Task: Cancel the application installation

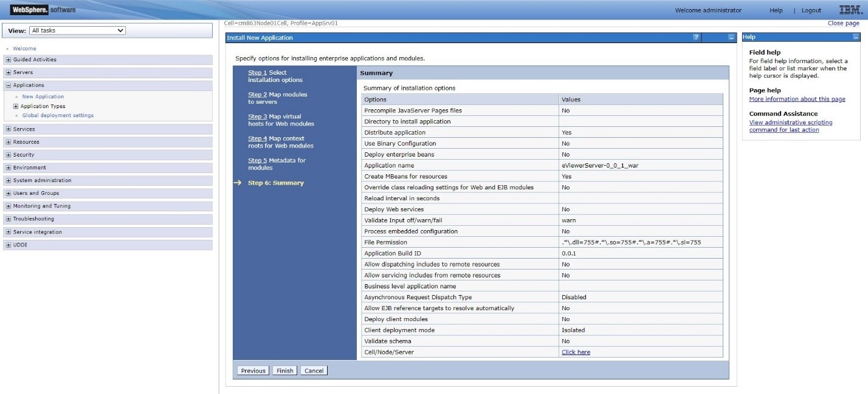Action: (314, 371)
